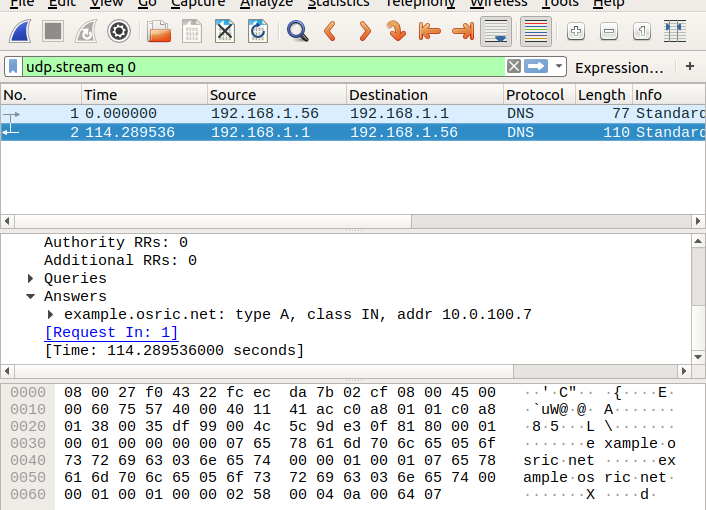This screenshot has height=510, width=706.
Task: Restart current capture icon
Action: [86, 32]
